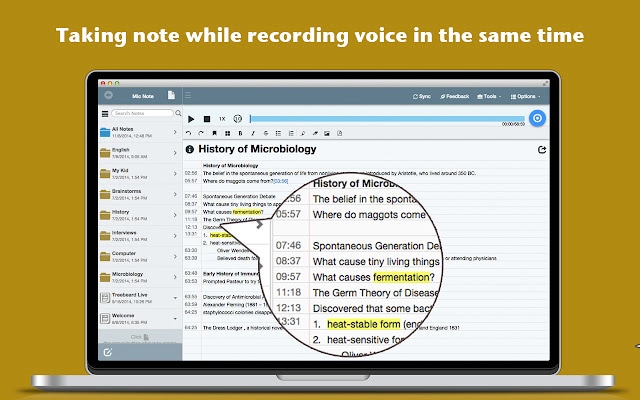Open the Interviews folder
The height and width of the screenshot is (400, 640).
tap(140, 236)
